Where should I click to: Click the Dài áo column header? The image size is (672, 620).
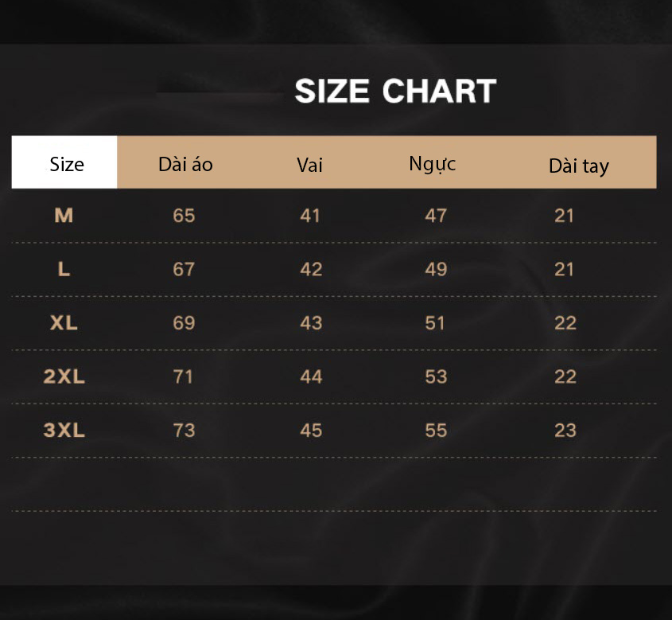[185, 164]
